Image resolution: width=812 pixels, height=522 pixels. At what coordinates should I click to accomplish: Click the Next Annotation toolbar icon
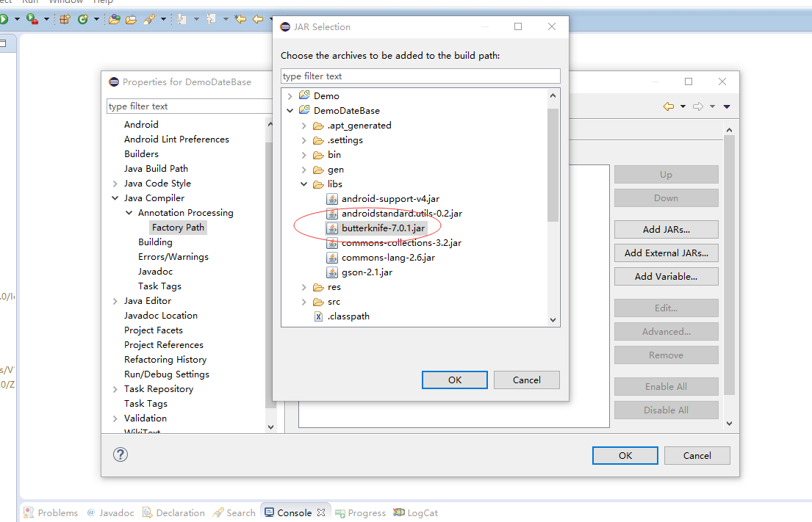(182, 19)
